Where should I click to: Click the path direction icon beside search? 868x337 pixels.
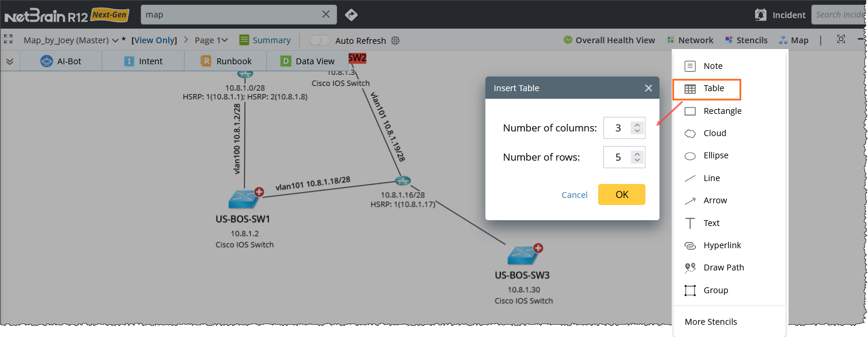[351, 15]
